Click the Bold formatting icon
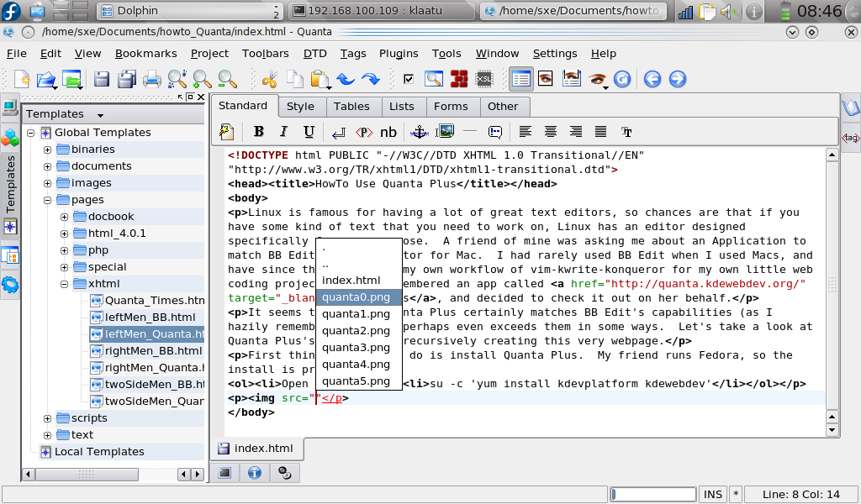Screen dimensions: 861x504 [x=259, y=132]
